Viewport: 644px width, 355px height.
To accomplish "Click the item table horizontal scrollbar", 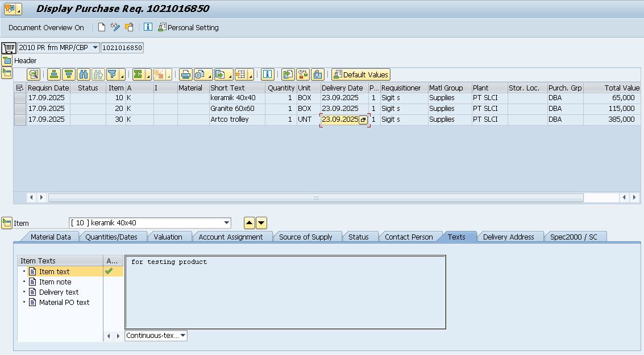I will click(315, 197).
